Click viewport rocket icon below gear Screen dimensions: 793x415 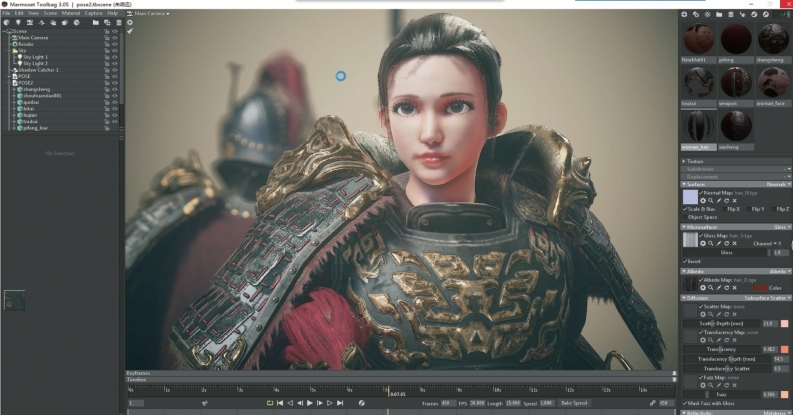pos(130,31)
